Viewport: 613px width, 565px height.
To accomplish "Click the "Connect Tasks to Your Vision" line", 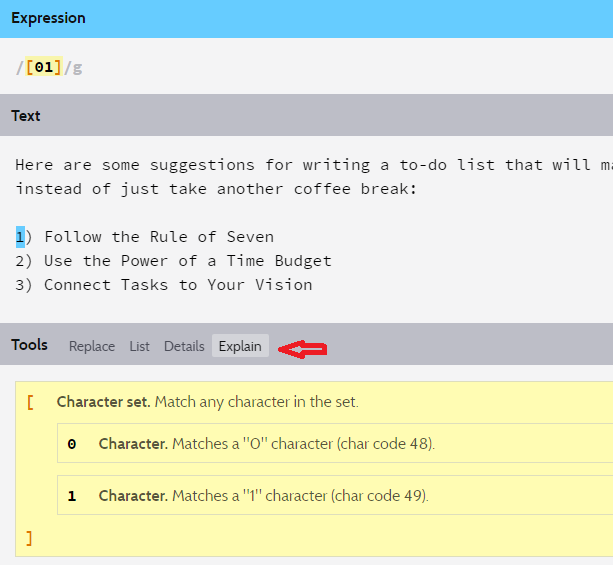I will pyautogui.click(x=177, y=285).
